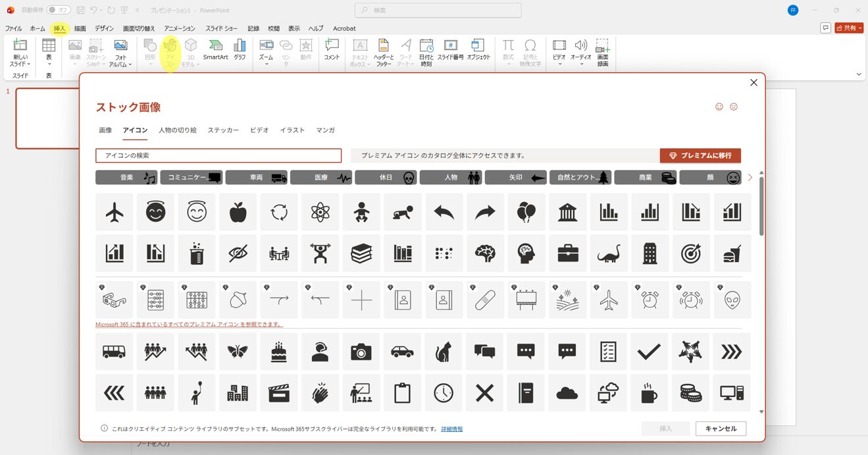Open the 共有 dropdown button

click(x=849, y=28)
